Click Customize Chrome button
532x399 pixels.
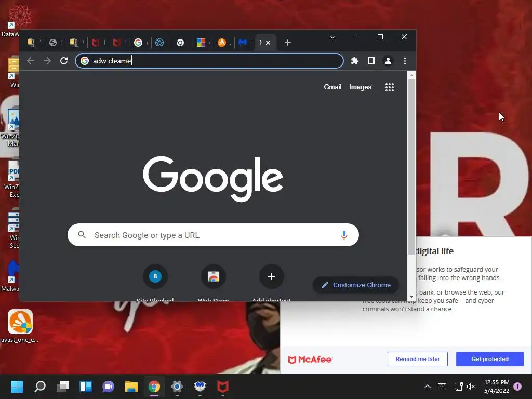pyautogui.click(x=355, y=285)
